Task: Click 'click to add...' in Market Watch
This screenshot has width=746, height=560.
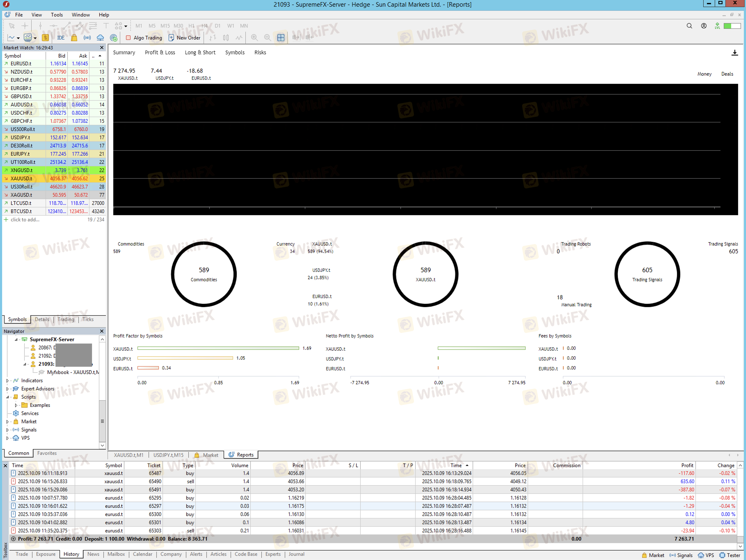Action: click(x=25, y=220)
